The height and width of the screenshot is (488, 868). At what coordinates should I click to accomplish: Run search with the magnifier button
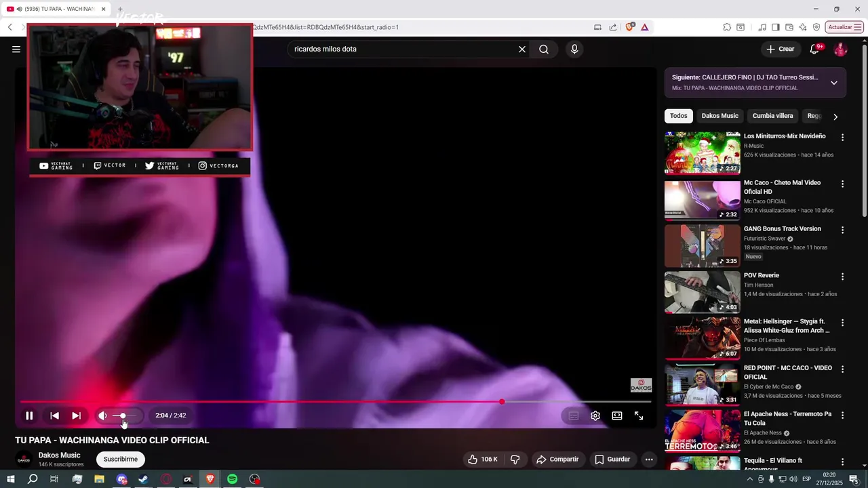pyautogui.click(x=544, y=49)
